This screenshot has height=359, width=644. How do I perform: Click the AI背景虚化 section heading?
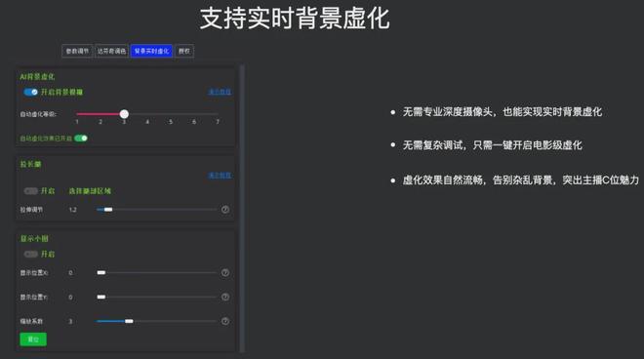point(37,77)
